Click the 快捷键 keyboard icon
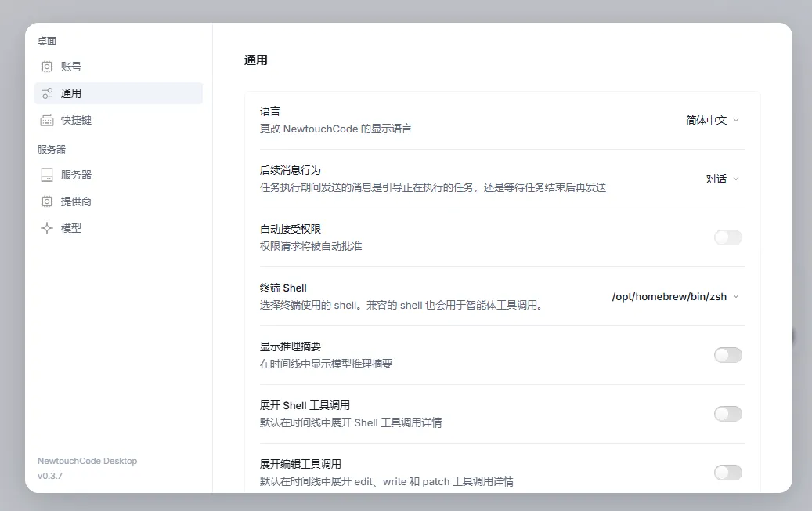The width and height of the screenshot is (812, 511). [x=47, y=120]
